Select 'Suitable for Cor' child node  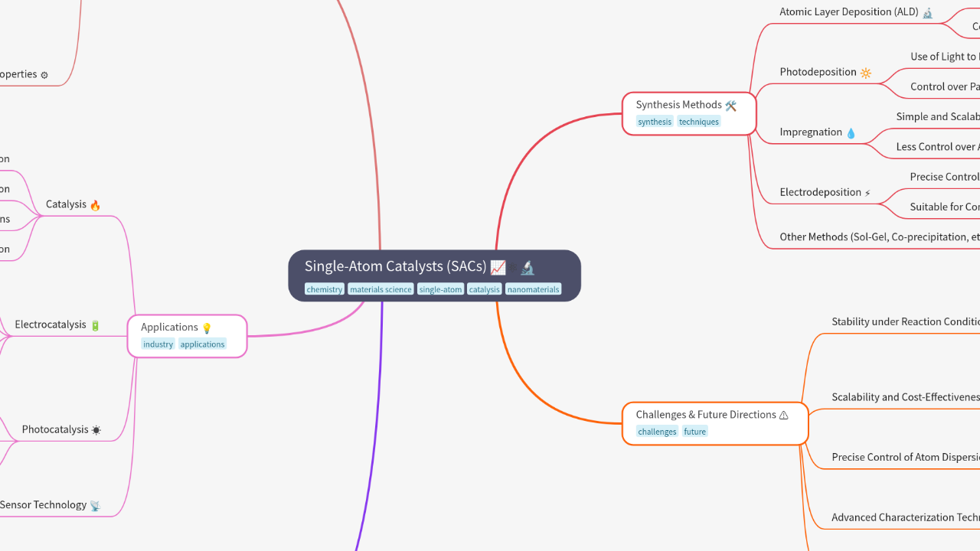[945, 207]
